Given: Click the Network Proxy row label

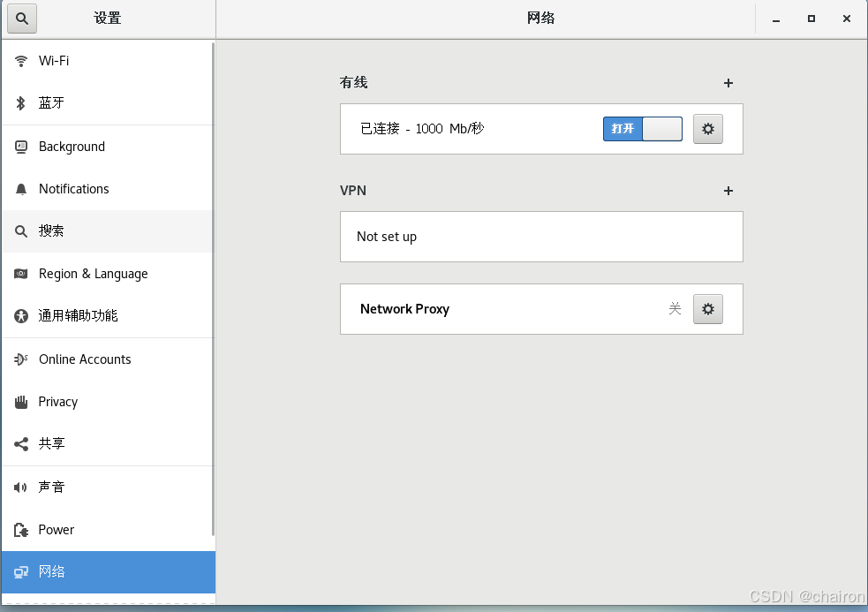Looking at the screenshot, I should coord(404,309).
